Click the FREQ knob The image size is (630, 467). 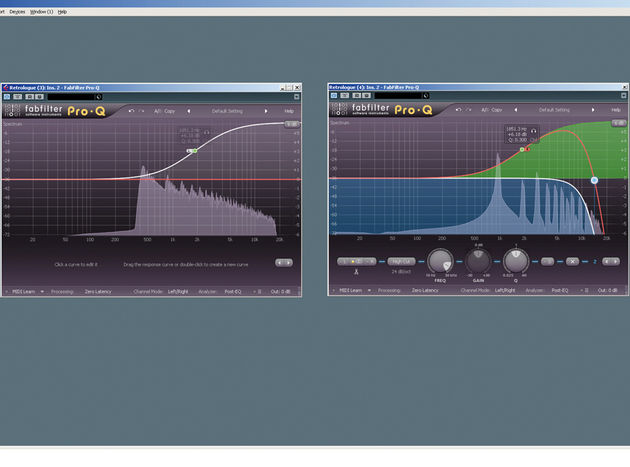440,261
